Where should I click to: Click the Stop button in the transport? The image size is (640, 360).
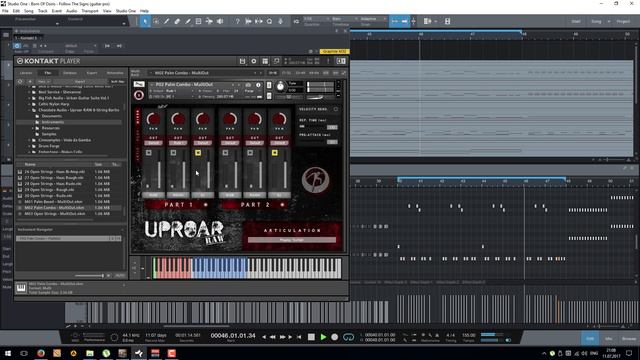coord(311,337)
